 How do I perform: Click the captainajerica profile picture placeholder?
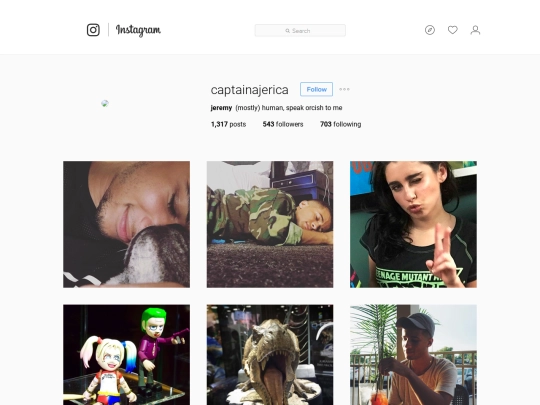pyautogui.click(x=105, y=103)
